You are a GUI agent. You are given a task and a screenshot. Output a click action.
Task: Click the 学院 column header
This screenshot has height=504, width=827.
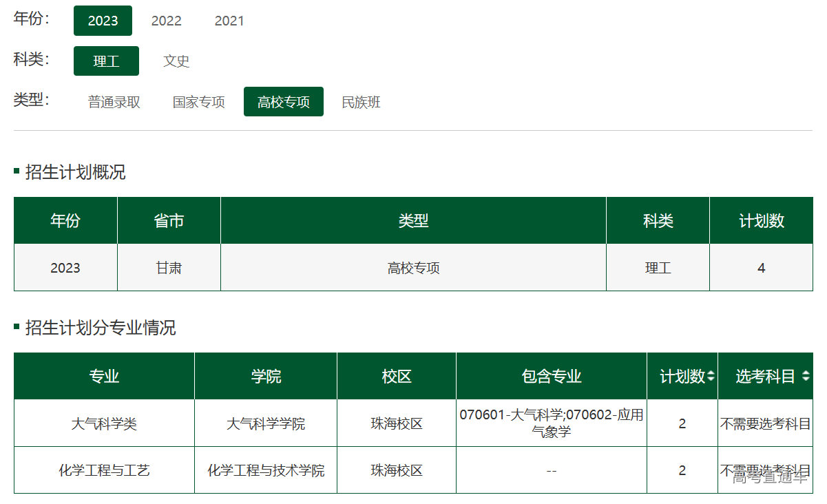(x=266, y=377)
